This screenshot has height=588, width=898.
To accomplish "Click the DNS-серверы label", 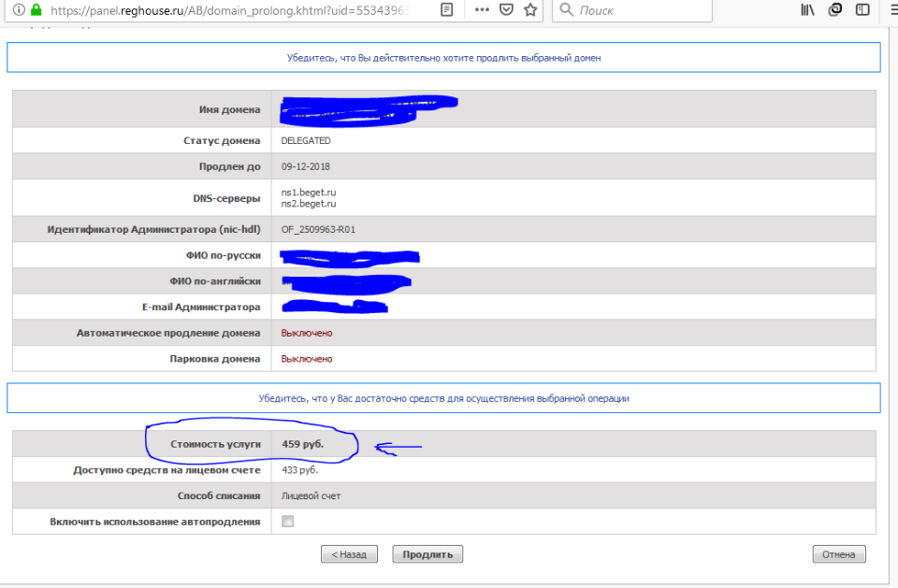I will (x=226, y=199).
